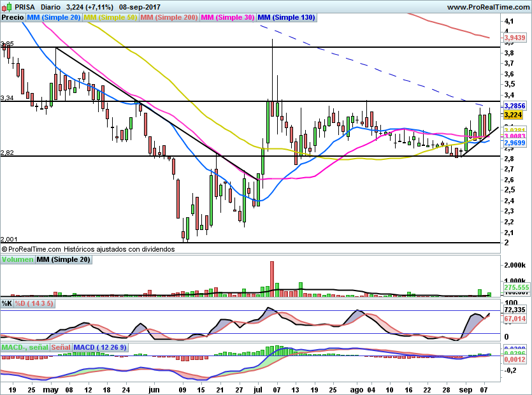Click the 3,9439 moving average value tag
The height and width of the screenshot is (395, 532).
click(x=514, y=38)
